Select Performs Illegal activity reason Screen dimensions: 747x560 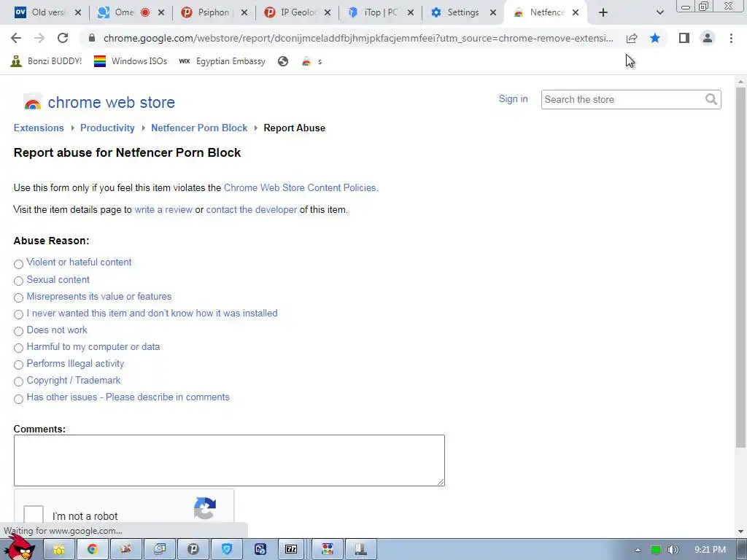click(x=18, y=365)
